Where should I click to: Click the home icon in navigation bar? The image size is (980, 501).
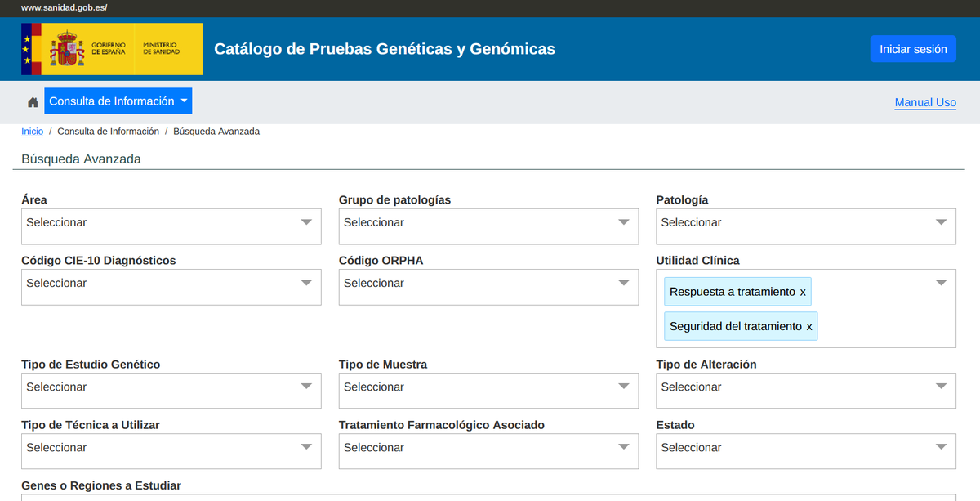(33, 102)
